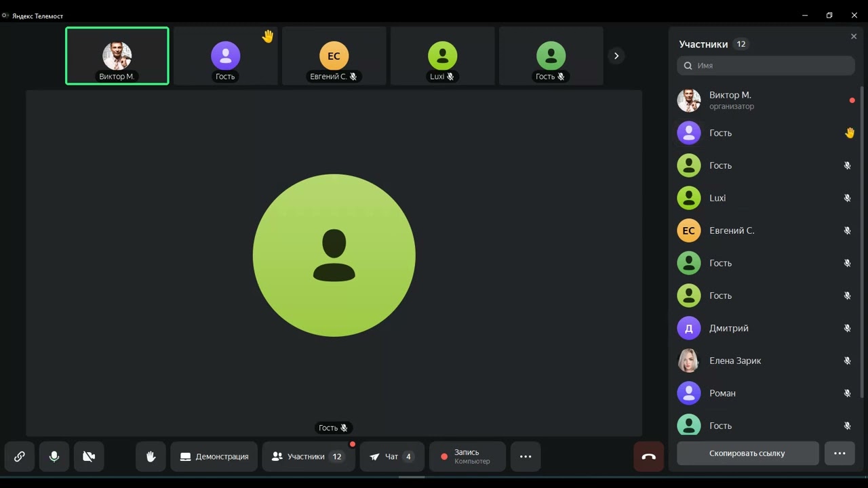Focus the Имя search field
The width and height of the screenshot is (868, 488).
coord(766,66)
